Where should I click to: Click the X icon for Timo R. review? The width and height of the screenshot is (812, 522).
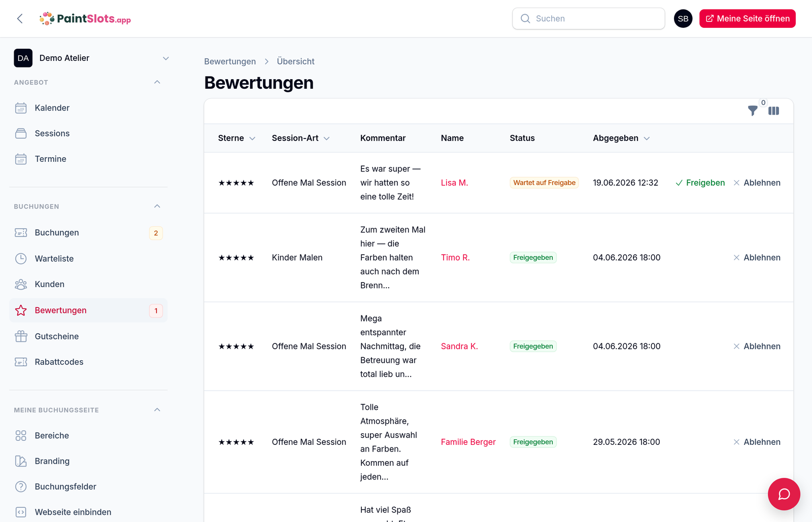pyautogui.click(x=736, y=258)
